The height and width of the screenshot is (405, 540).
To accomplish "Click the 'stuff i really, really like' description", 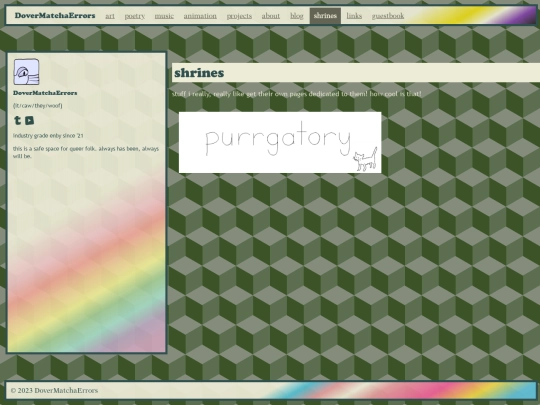I will tap(297, 94).
